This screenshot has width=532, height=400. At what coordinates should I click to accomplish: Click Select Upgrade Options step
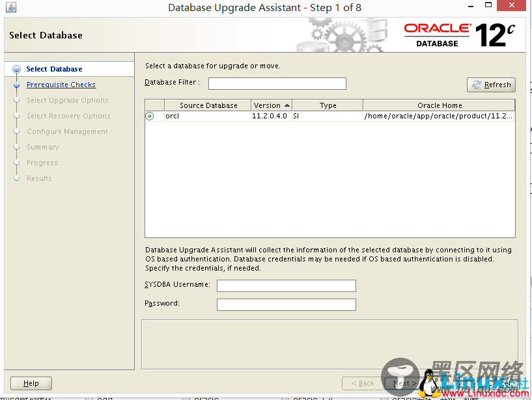[68, 100]
